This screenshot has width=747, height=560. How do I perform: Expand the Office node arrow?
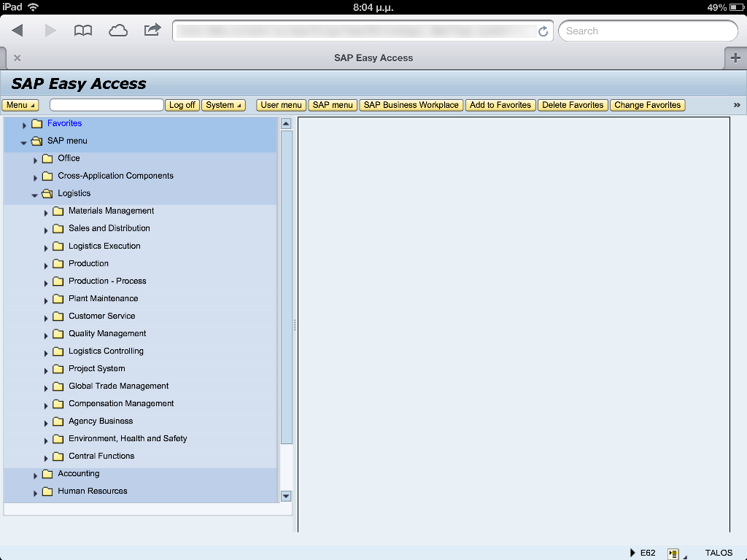coord(35,160)
